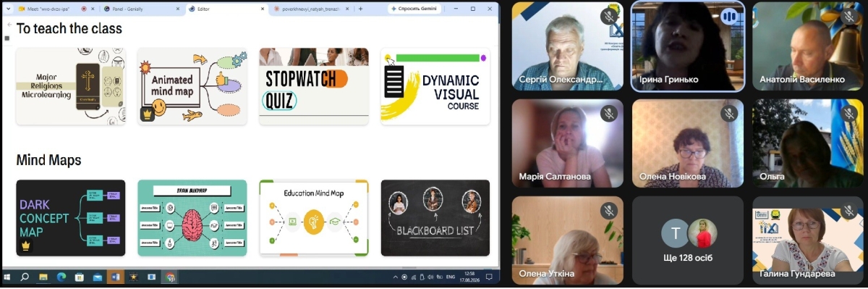Click the Спросить Gemini button

click(x=415, y=9)
